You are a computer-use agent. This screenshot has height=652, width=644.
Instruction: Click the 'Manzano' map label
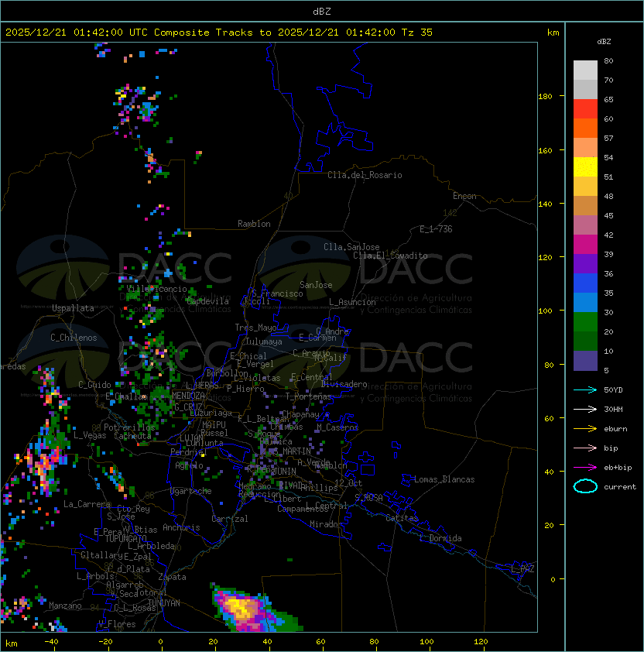pos(65,606)
